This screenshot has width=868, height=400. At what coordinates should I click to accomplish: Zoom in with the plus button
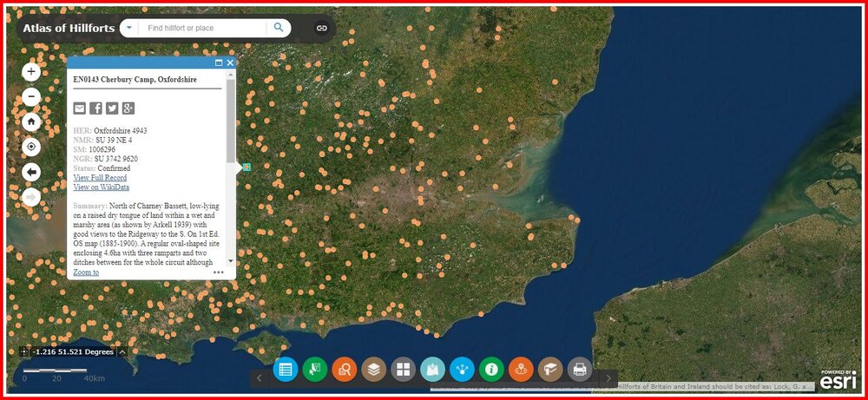[x=31, y=72]
